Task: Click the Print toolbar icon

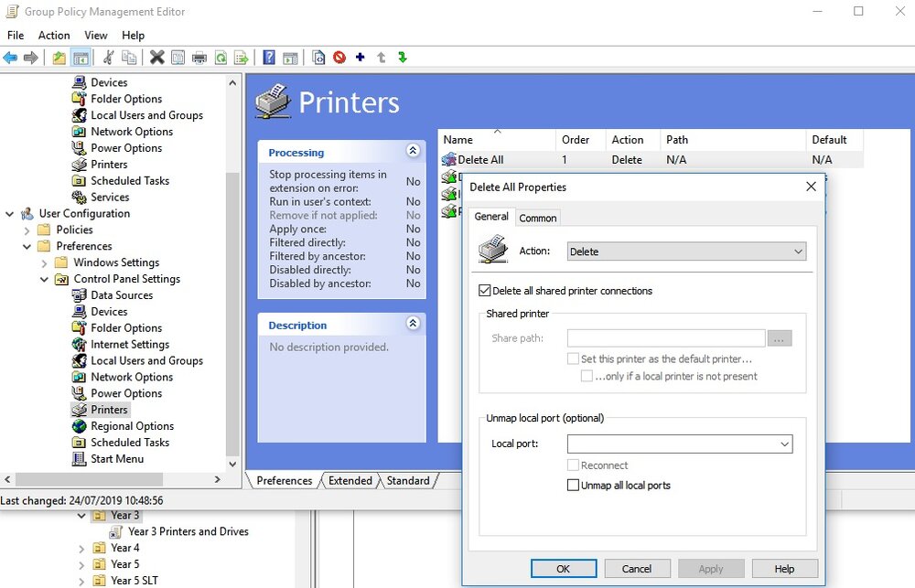Action: 199,58
